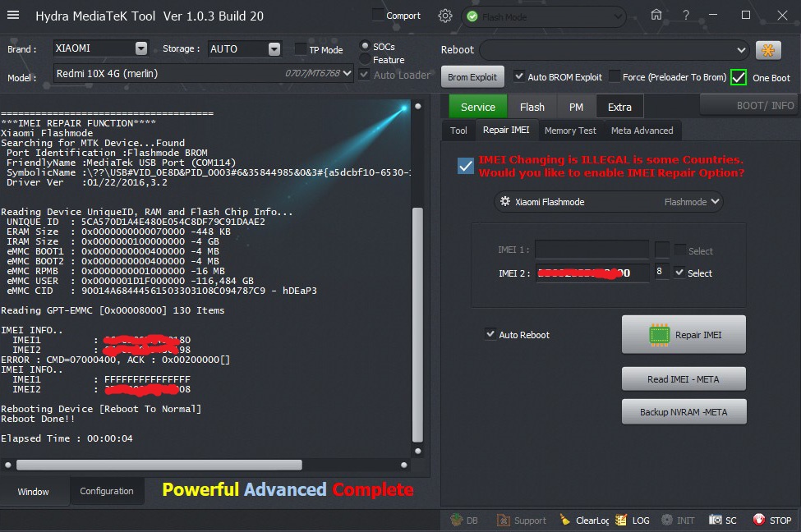The width and height of the screenshot is (801, 532).
Task: Toggle Auto Reboot checkbox
Action: tap(490, 334)
